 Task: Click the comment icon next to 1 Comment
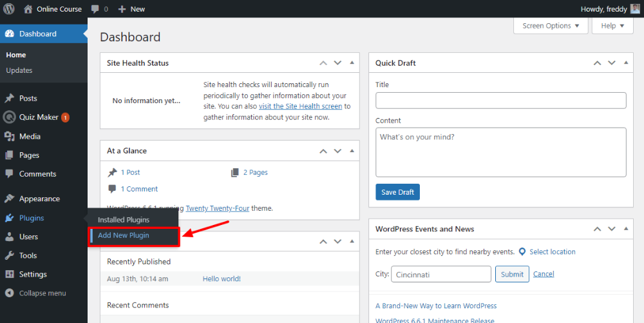(112, 189)
